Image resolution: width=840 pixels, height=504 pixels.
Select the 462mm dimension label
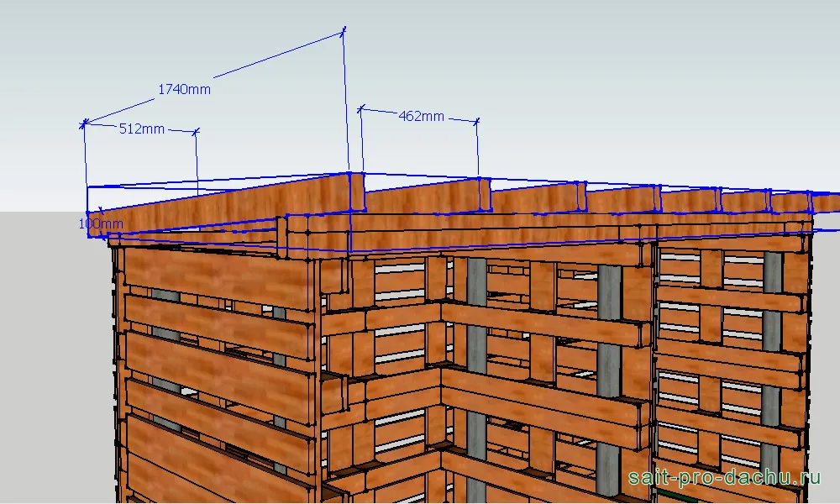(x=422, y=116)
